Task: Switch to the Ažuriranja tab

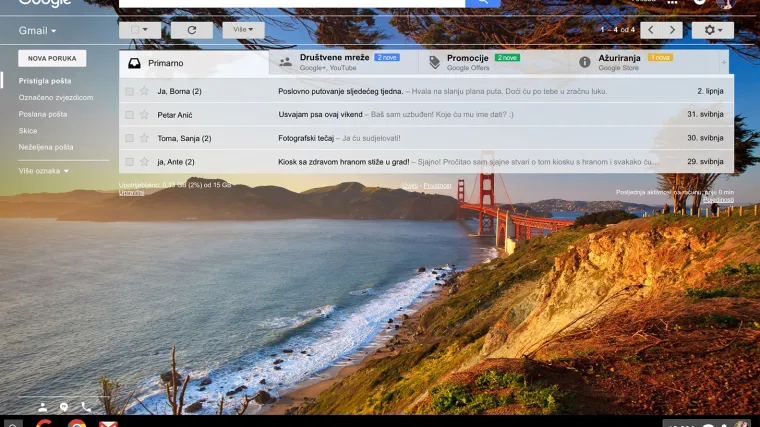Action: coord(643,63)
